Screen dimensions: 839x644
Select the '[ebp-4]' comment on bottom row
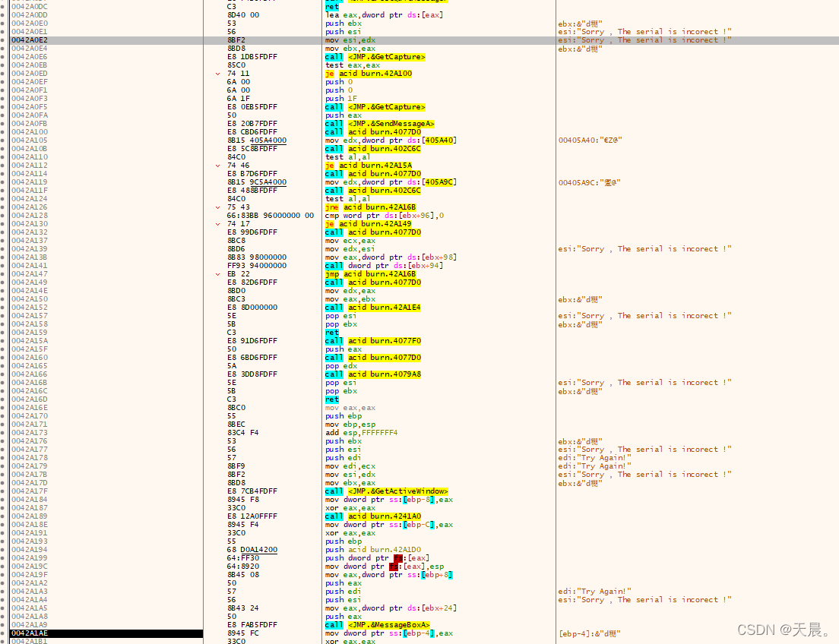tap(589, 634)
